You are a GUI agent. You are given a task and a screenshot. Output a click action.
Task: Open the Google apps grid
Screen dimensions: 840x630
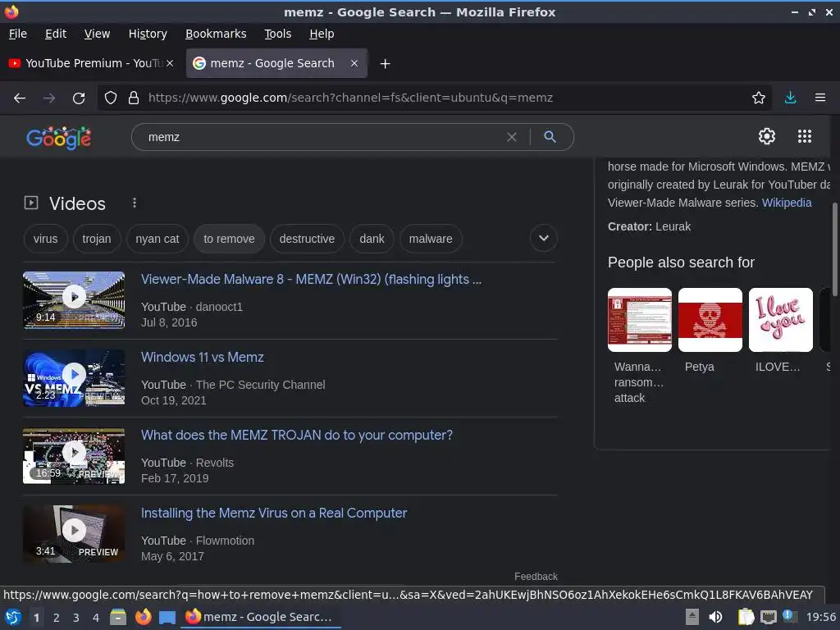[x=804, y=136]
